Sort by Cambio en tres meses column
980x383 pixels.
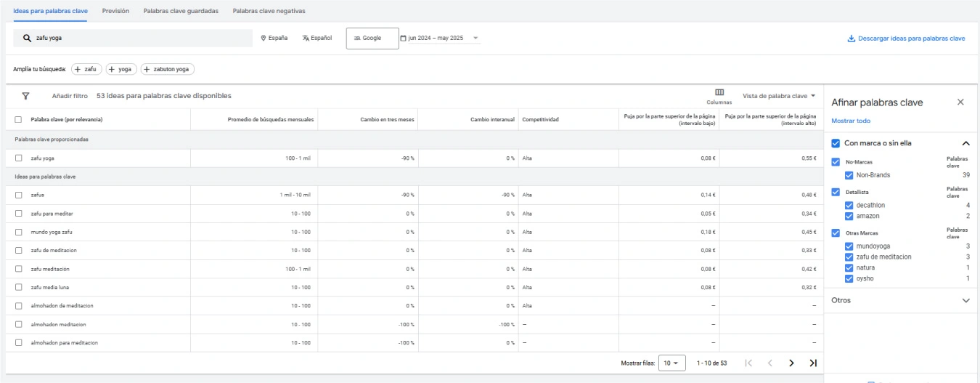(387, 120)
